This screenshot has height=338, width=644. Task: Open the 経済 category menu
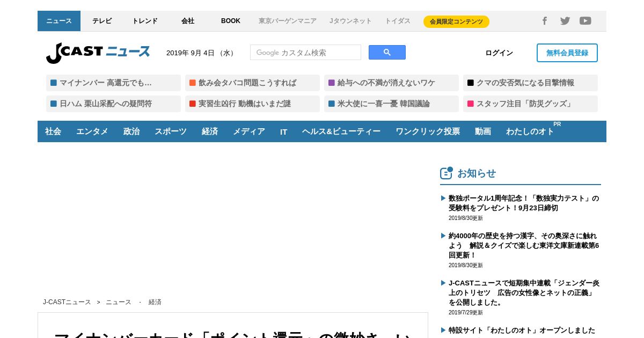[210, 131]
